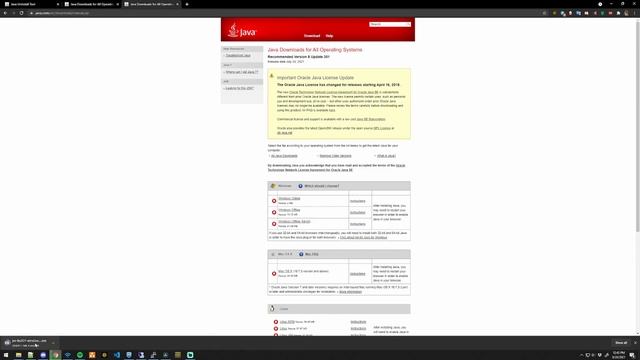Click the 'Which should I choose?' help icon
This screenshot has height=360, width=640.
point(300,186)
